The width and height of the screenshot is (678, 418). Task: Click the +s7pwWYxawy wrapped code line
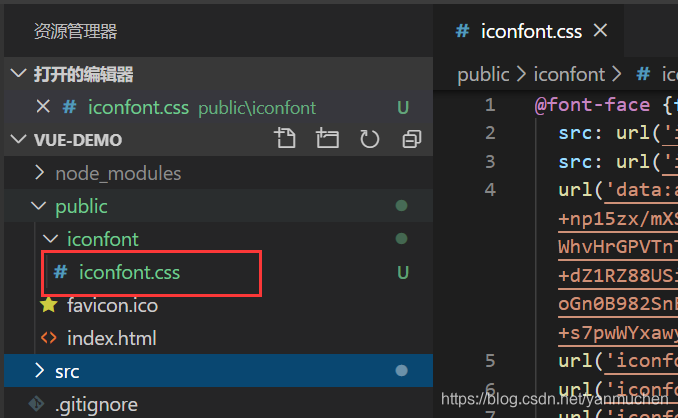tap(618, 332)
